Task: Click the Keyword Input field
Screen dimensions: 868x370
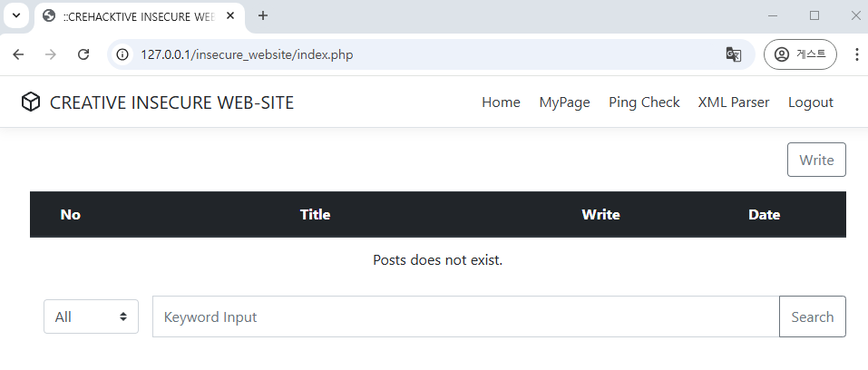Action: click(x=465, y=316)
